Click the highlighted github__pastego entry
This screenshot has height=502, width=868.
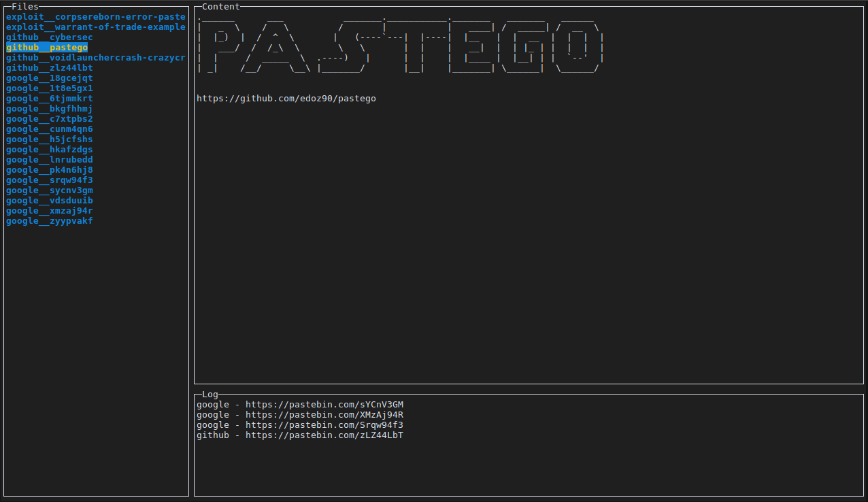click(47, 48)
